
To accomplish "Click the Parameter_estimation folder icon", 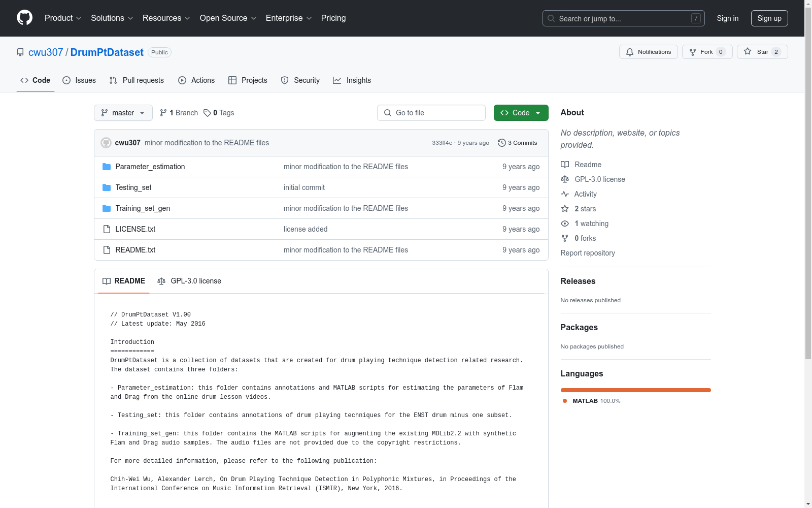I will coord(107,167).
